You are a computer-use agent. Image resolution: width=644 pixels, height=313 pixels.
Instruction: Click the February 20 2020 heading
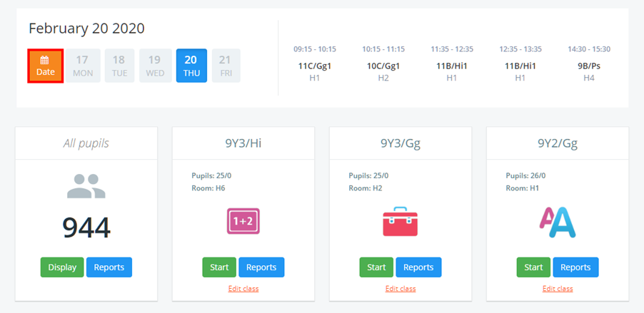[86, 29]
